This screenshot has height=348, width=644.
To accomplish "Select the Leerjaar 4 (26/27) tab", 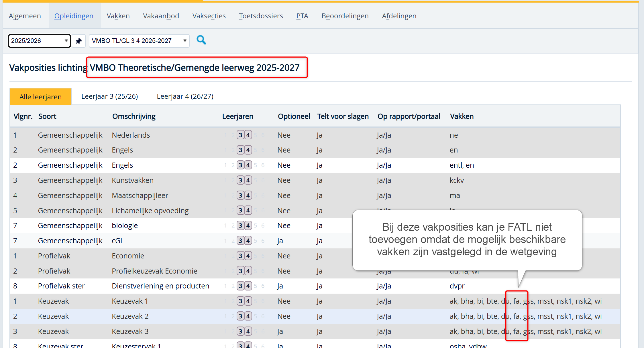I will click(x=185, y=96).
